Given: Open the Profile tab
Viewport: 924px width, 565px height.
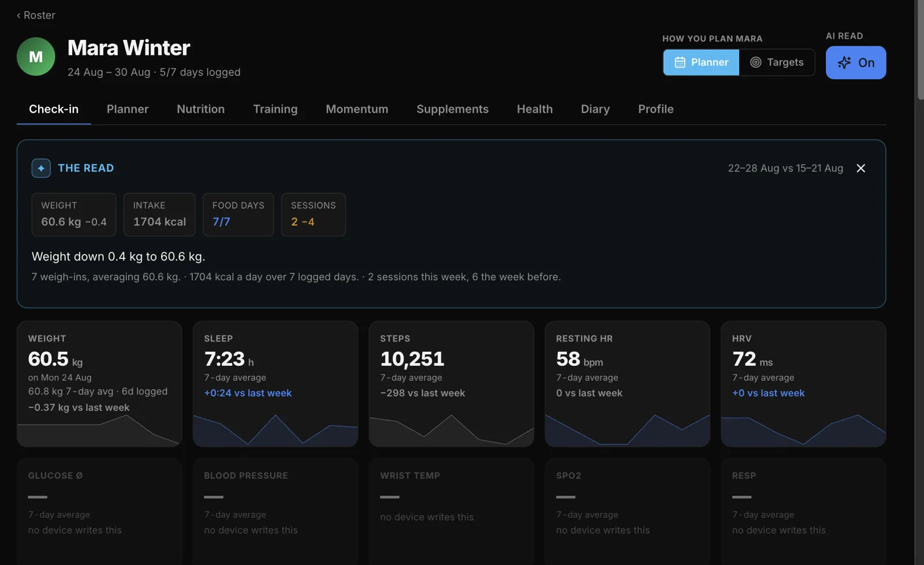Looking at the screenshot, I should [655, 109].
